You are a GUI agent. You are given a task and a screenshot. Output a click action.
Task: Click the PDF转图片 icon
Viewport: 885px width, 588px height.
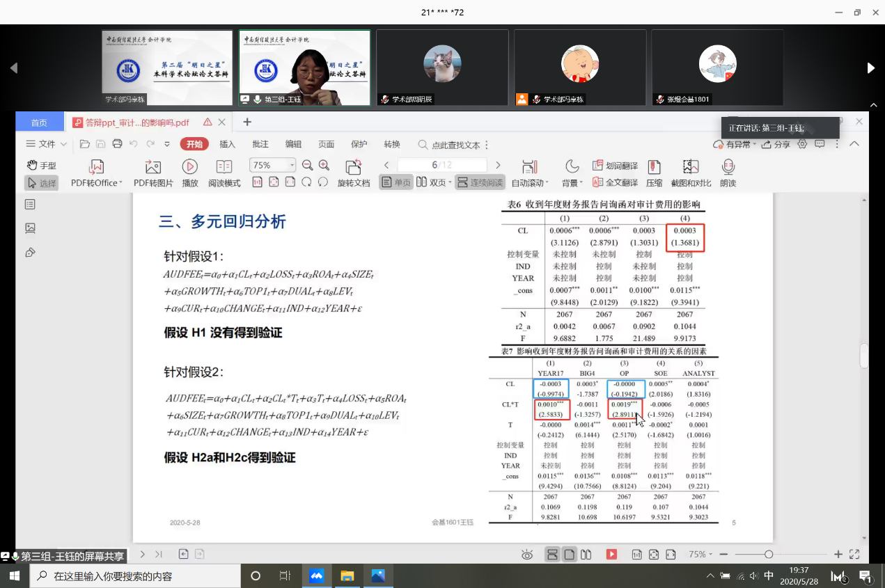(153, 167)
